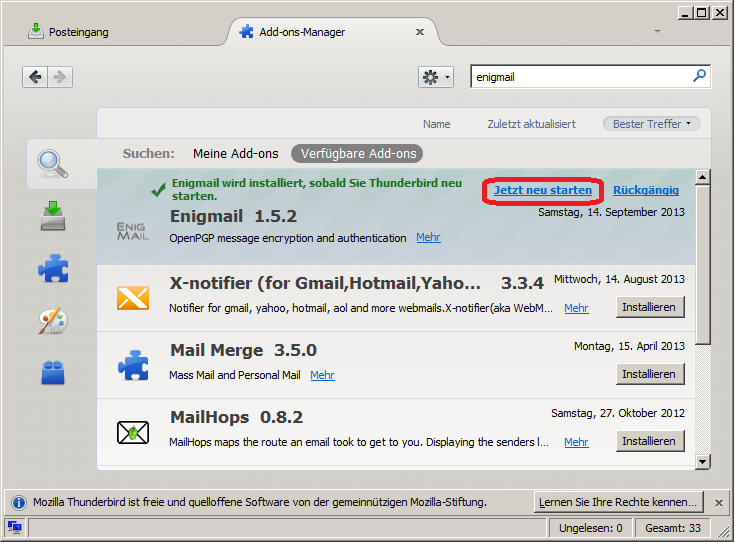The image size is (734, 542).
Task: Click the scrollbar down arrow in list
Action: tap(702, 461)
